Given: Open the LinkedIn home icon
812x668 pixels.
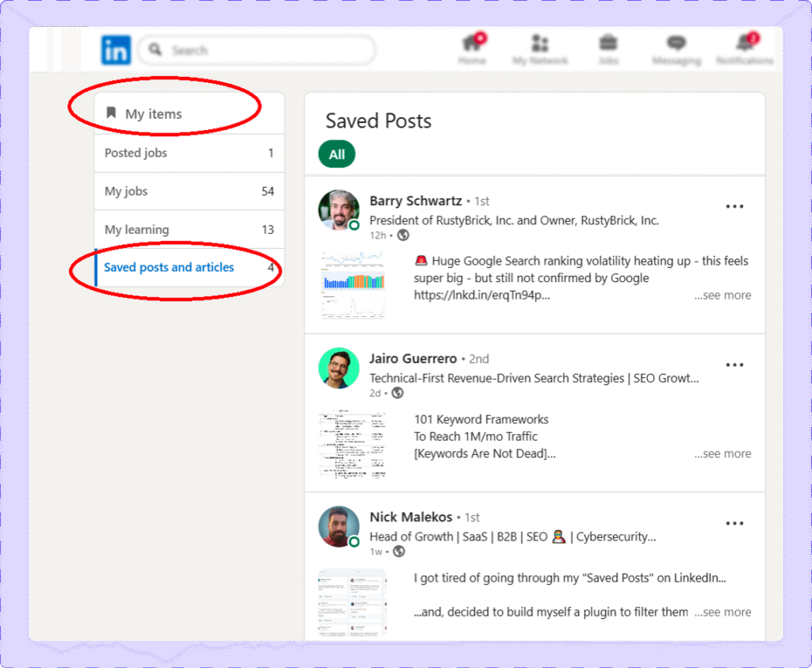Looking at the screenshot, I should [x=472, y=46].
